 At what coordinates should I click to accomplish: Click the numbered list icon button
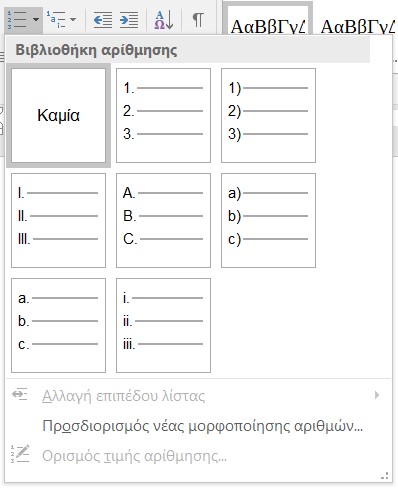coord(17,20)
